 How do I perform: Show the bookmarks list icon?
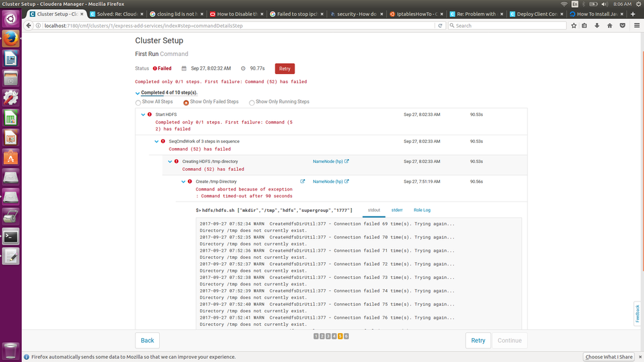585,26
